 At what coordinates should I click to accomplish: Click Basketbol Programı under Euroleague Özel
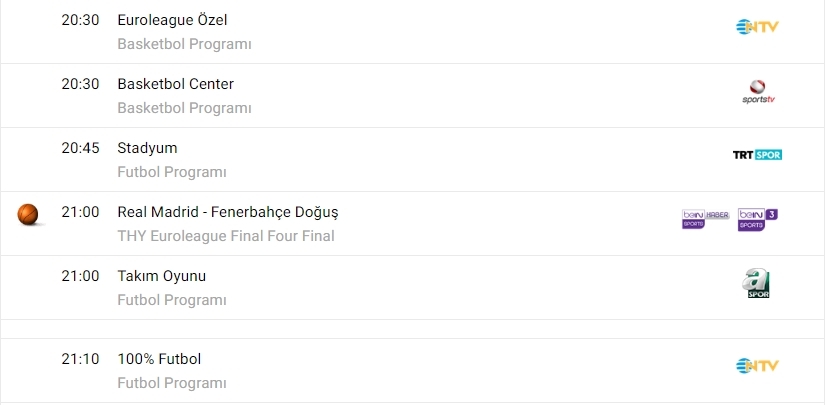point(184,44)
